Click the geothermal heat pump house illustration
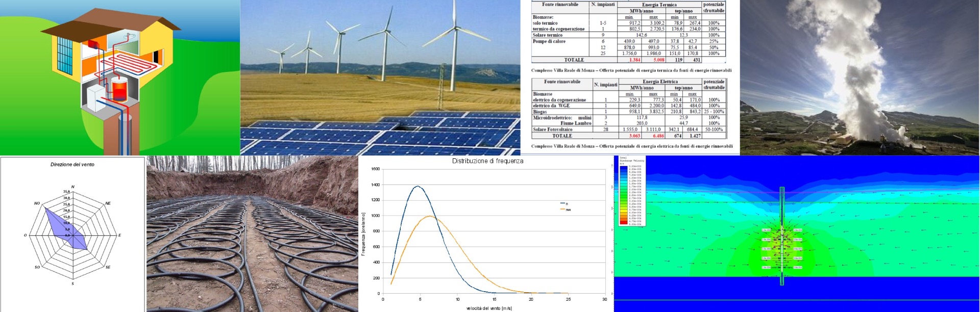 pos(120,77)
